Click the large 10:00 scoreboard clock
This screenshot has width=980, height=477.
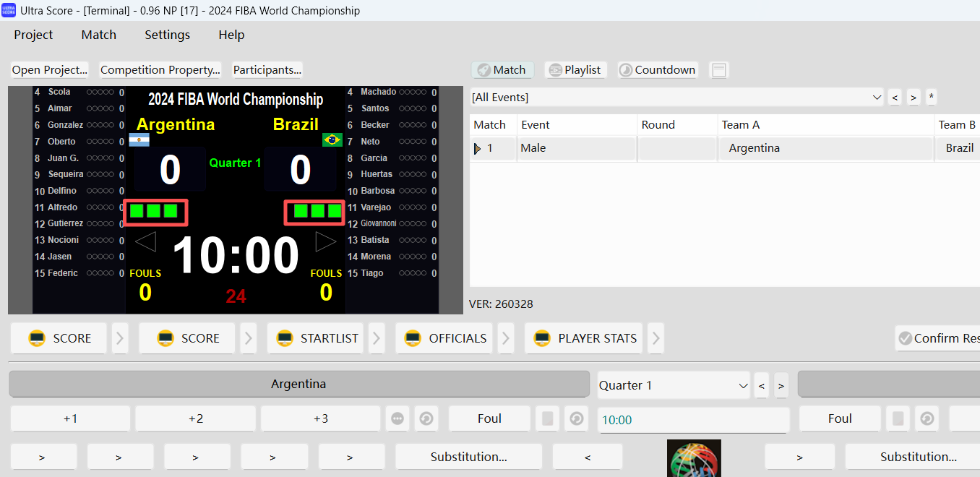click(236, 256)
